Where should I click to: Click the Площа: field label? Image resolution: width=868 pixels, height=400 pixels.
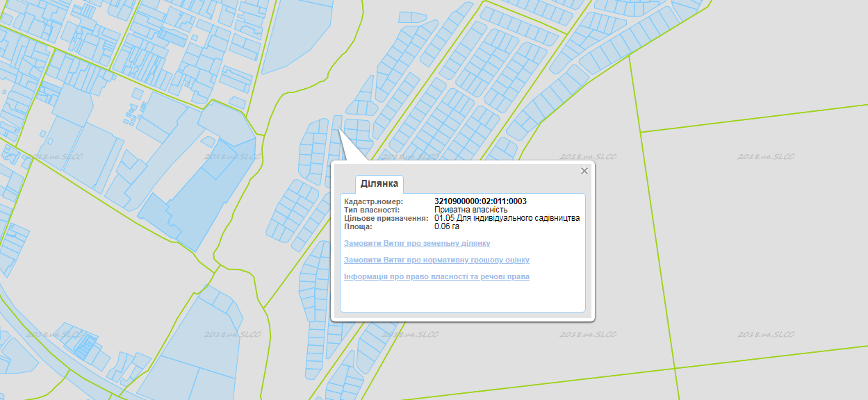358,226
